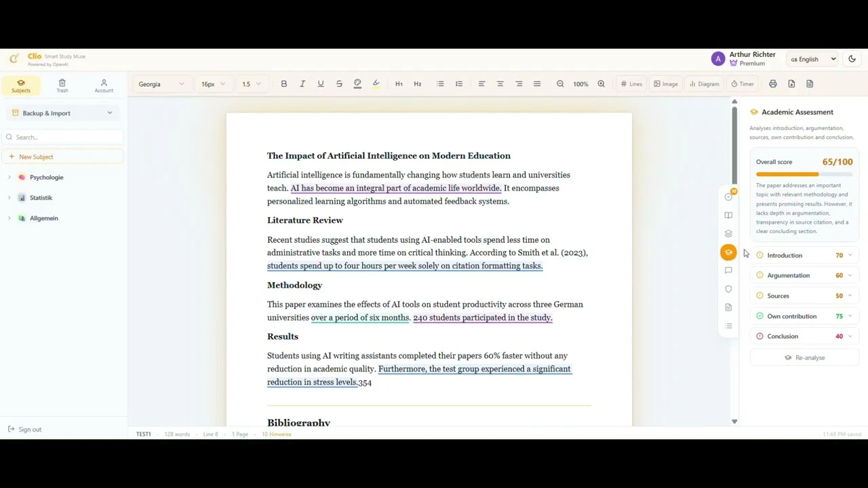Zoom in the document

pos(601,84)
